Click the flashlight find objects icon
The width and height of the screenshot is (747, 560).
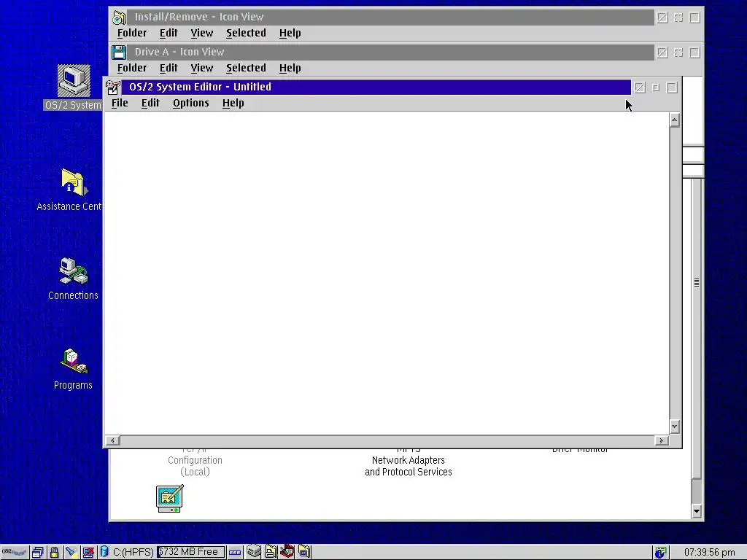(x=71, y=553)
